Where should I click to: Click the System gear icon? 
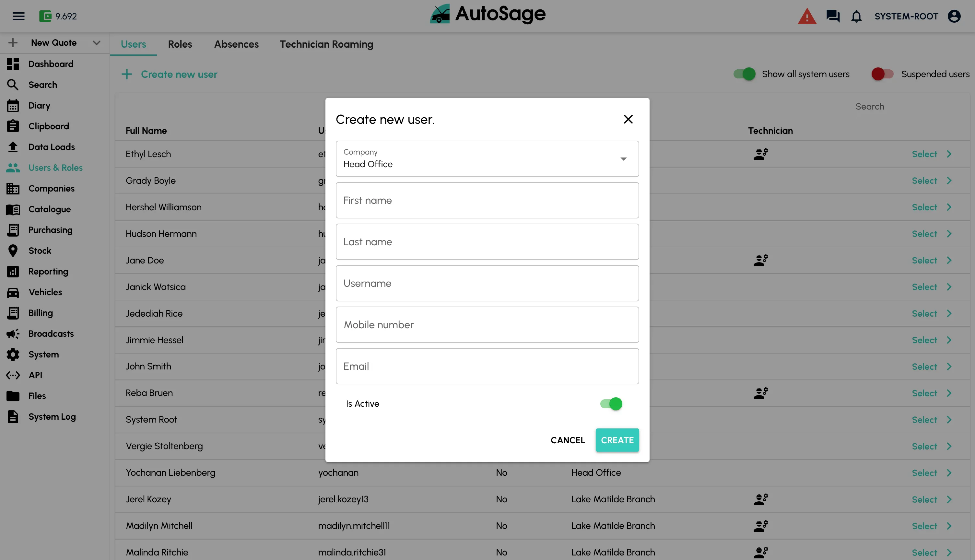point(13,355)
